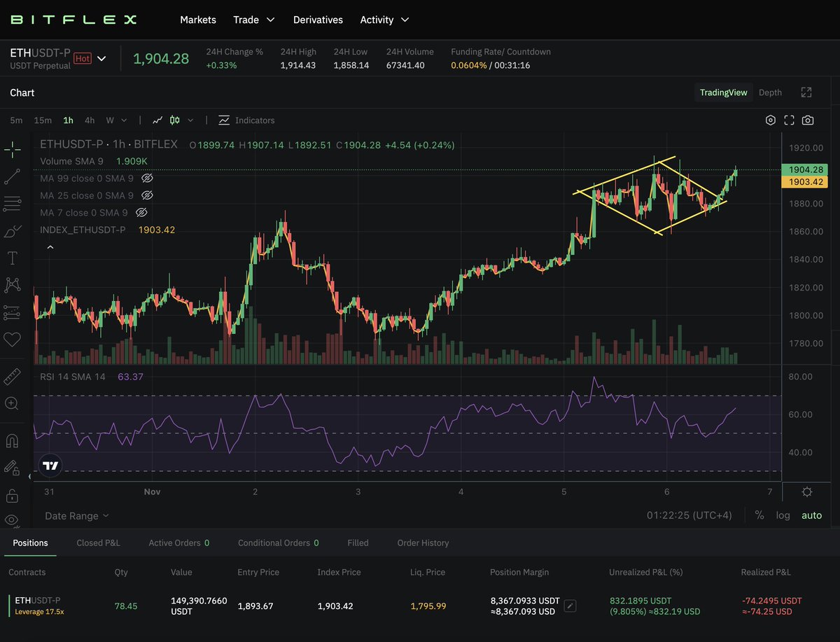
Task: Open the Conditional Orders tab
Action: pos(279,543)
